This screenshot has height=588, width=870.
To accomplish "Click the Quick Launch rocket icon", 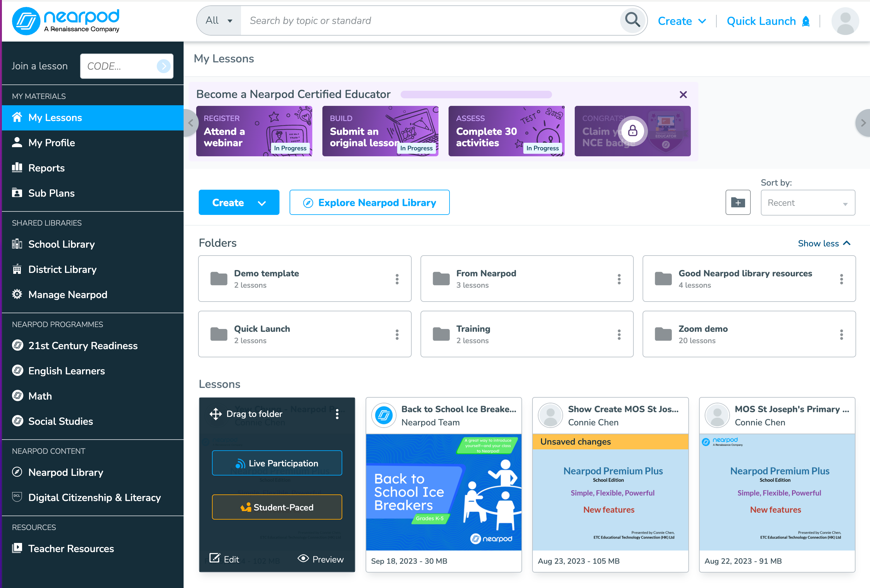I will click(806, 21).
